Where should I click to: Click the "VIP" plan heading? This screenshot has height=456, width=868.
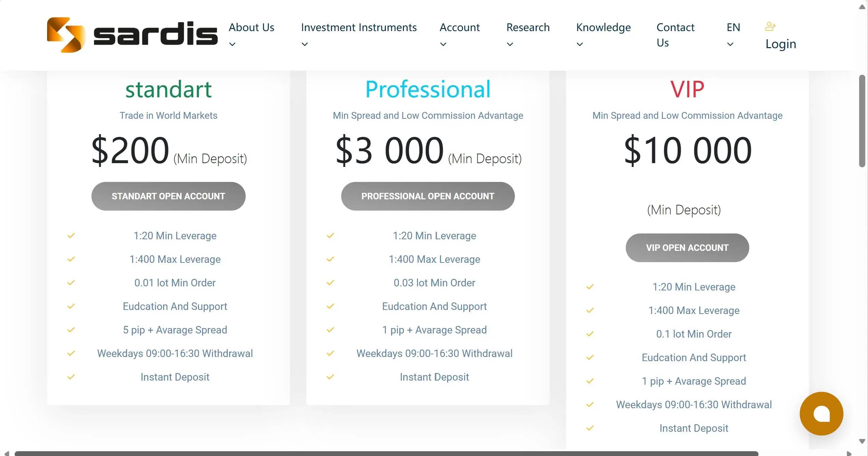point(688,89)
